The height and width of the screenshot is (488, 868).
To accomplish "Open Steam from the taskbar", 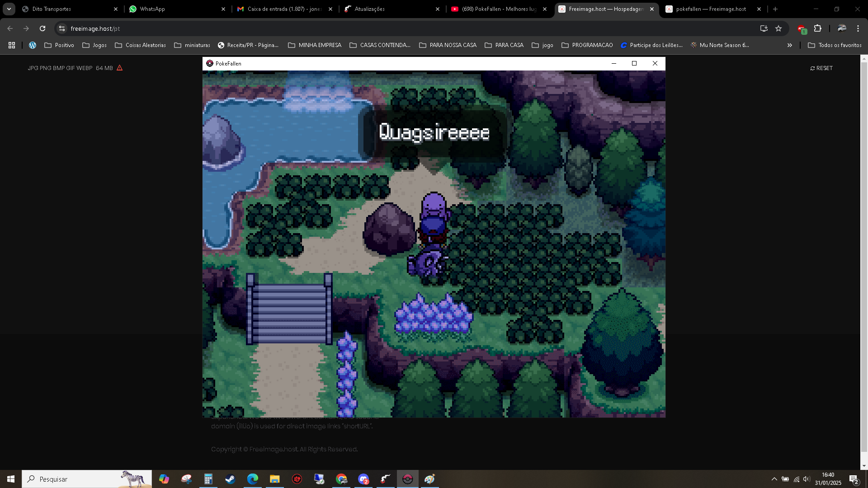I will pyautogui.click(x=231, y=479).
